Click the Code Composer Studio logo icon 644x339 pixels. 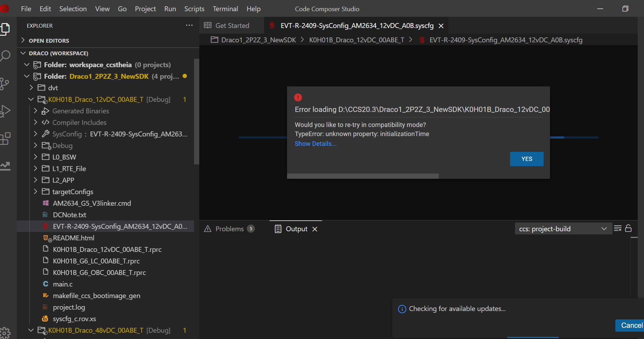coord(4,8)
